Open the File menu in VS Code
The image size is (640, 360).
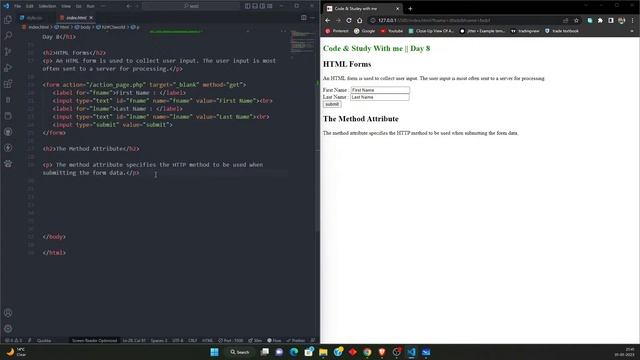point(18,6)
